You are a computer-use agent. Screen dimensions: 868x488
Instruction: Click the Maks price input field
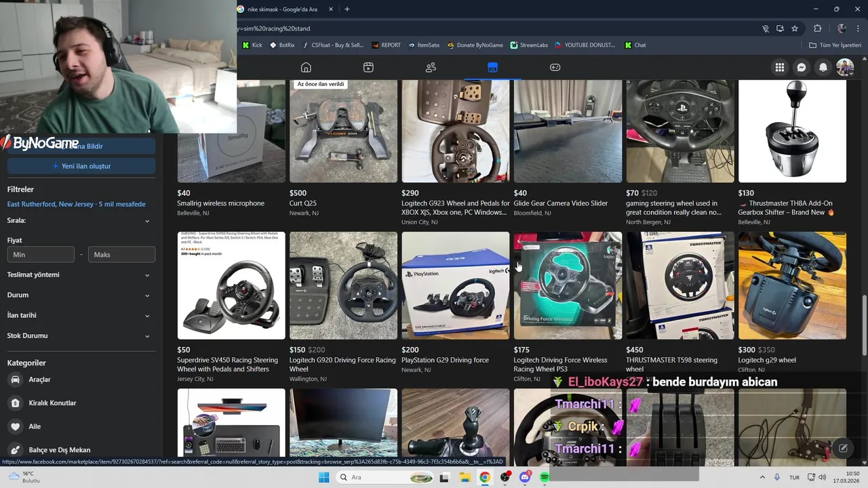[121, 254]
